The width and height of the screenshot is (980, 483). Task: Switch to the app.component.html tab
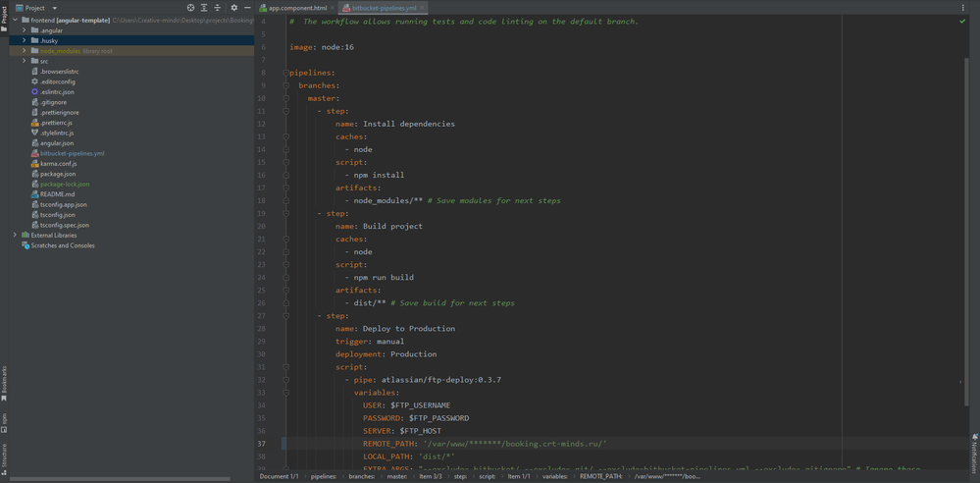[297, 8]
